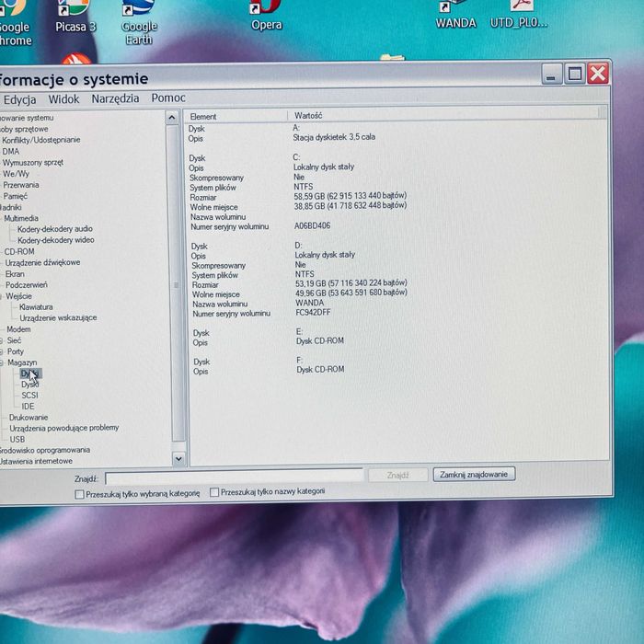Click the serial number A06BD406

tap(312, 225)
